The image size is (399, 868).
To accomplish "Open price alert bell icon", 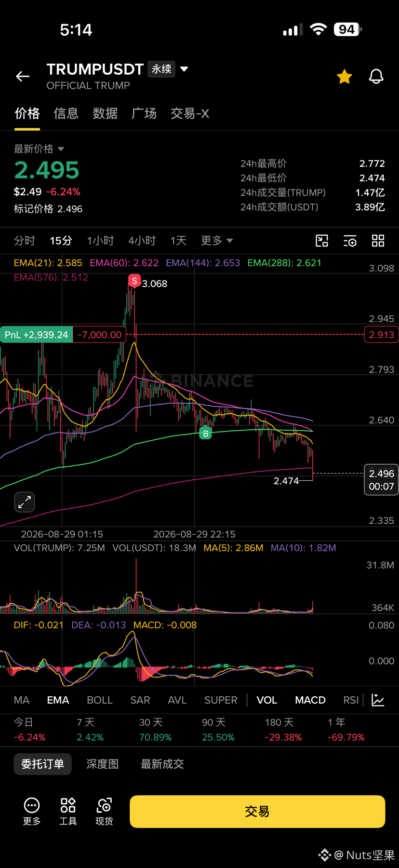I will point(376,76).
